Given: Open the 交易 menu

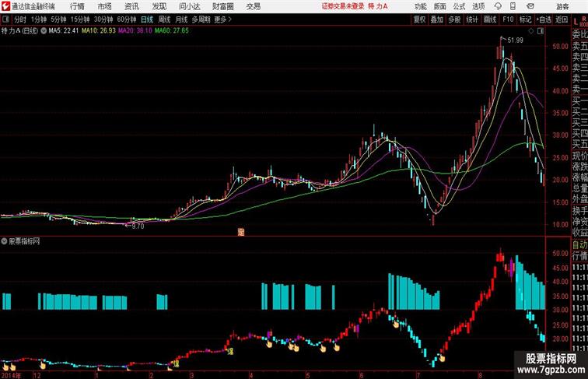Looking at the screenshot, I should point(253,6).
